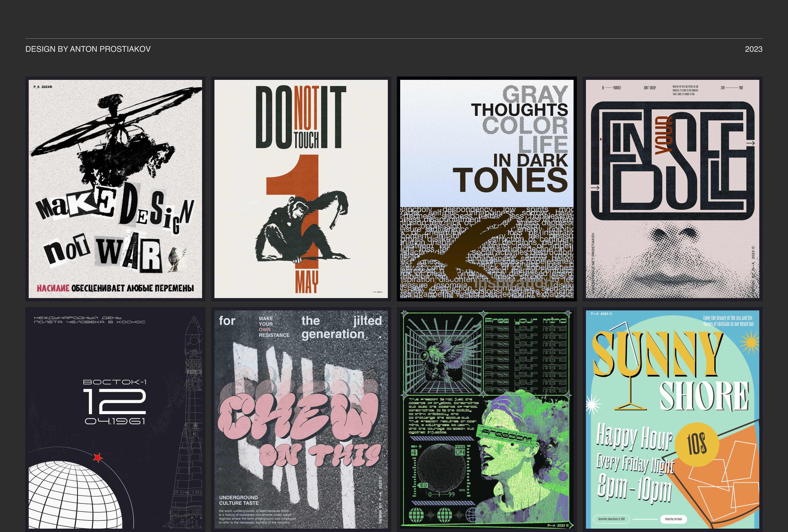Click the yellow 10$ price badge
Viewport: 788px width, 532px height.
[x=697, y=444]
